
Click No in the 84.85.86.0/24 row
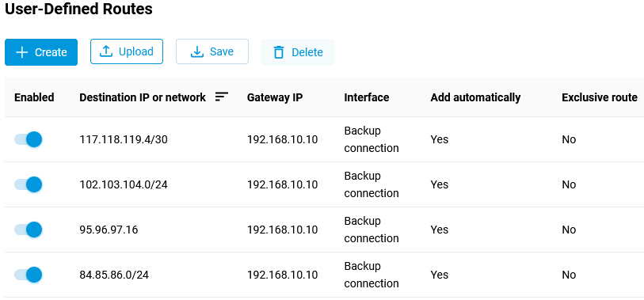tap(569, 275)
